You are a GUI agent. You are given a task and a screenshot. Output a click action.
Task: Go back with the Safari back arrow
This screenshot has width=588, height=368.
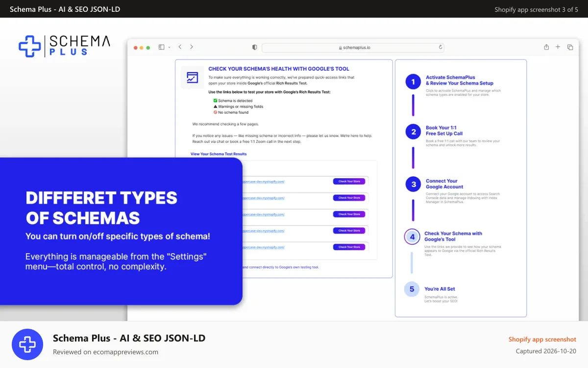click(x=180, y=47)
